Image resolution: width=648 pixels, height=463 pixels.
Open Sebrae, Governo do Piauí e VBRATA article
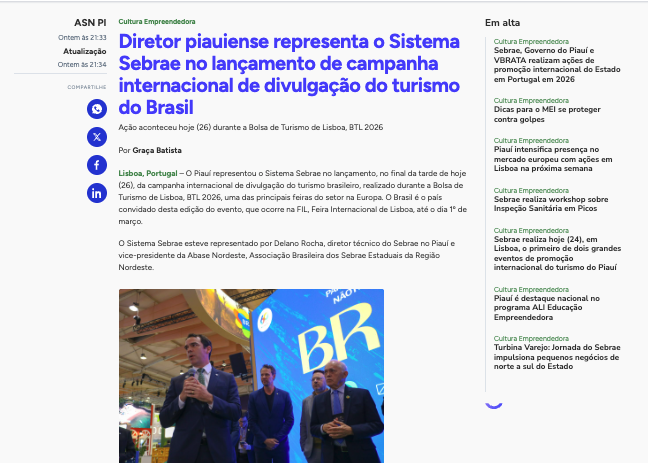[x=557, y=65]
